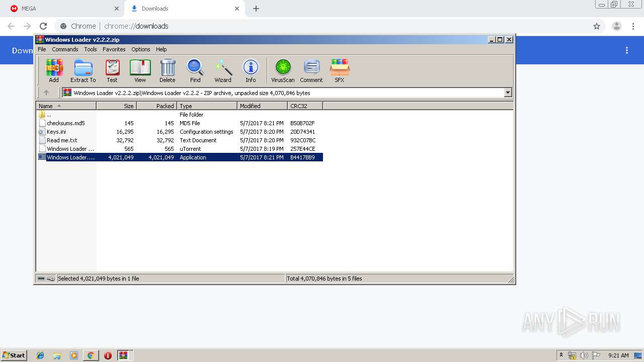Viewport: 644px width, 362px height.
Task: Select the Keys.ini file
Action: click(x=180, y=132)
